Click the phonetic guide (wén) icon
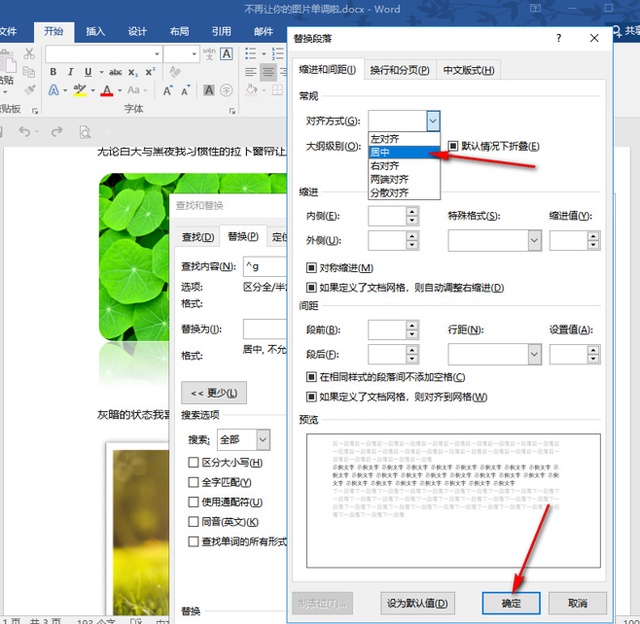The width and height of the screenshot is (640, 624). (209, 53)
